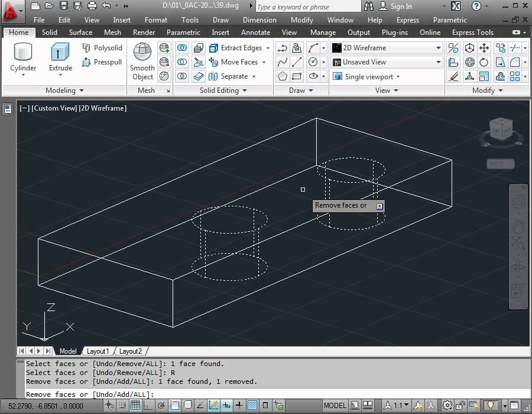Switch to the Layout1 tab
This screenshot has height=414, width=532.
coord(98,351)
